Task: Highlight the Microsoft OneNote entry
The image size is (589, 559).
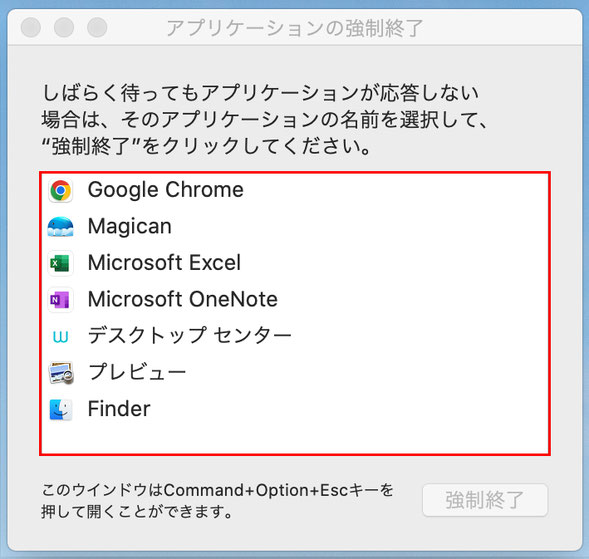Action: pyautogui.click(x=295, y=299)
